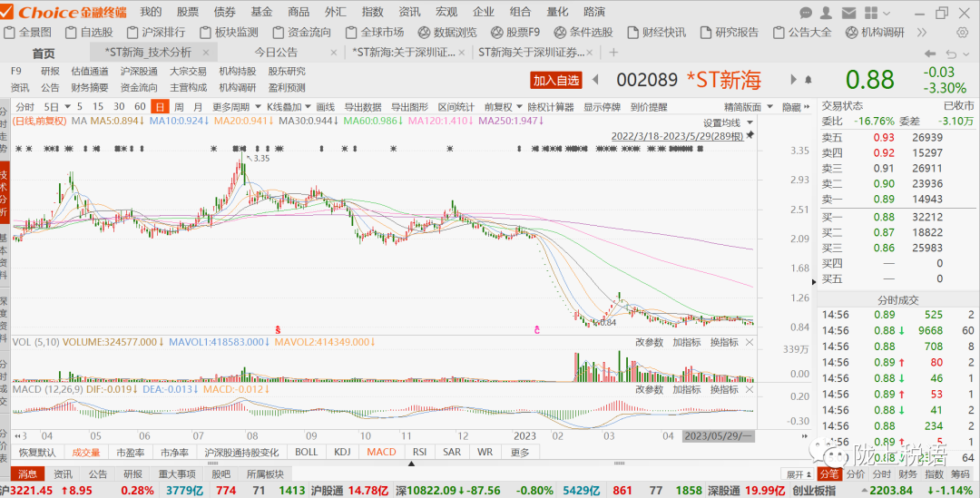Image resolution: width=980 pixels, height=498 pixels.
Task: Close the MACD indicator panel
Action: (749, 389)
